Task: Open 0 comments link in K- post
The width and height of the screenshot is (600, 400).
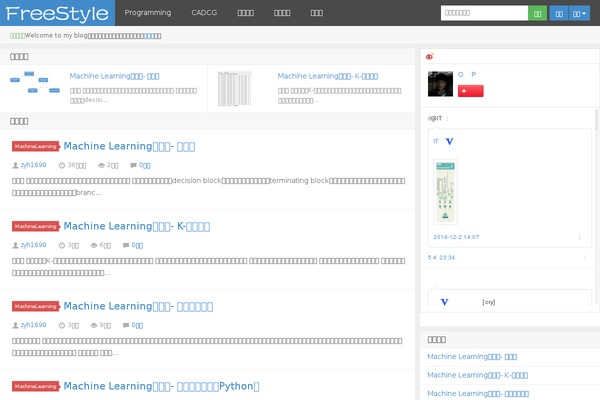Action: click(137, 245)
